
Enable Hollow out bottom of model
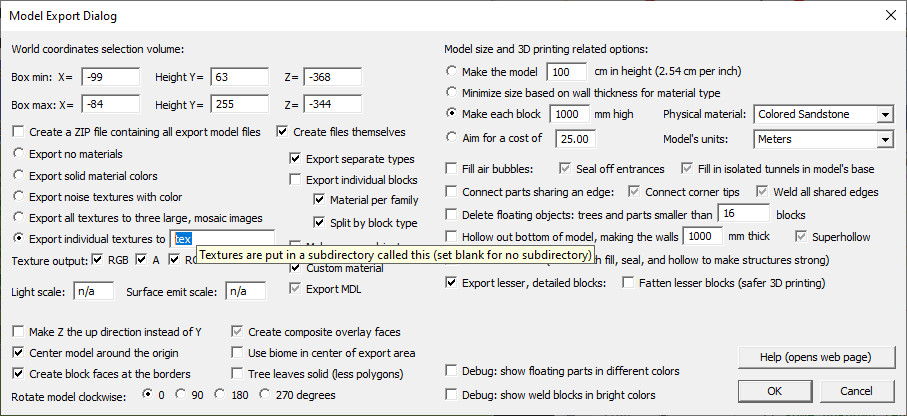click(x=452, y=237)
